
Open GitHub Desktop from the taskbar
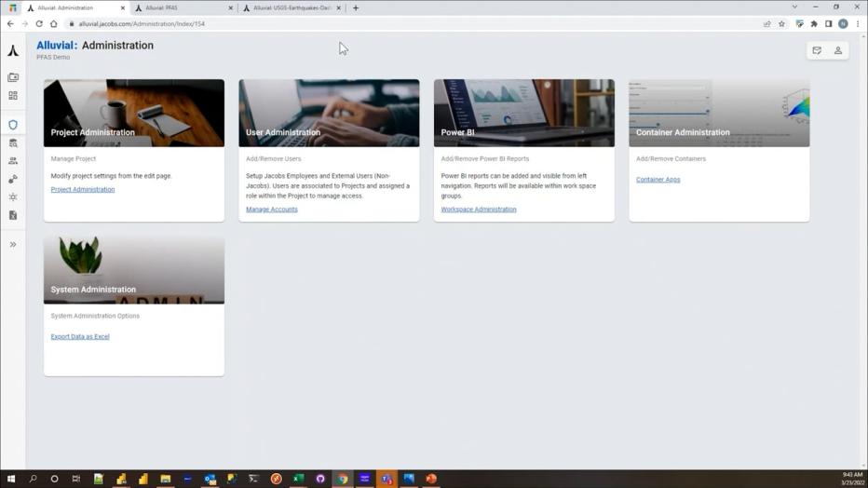tap(320, 479)
